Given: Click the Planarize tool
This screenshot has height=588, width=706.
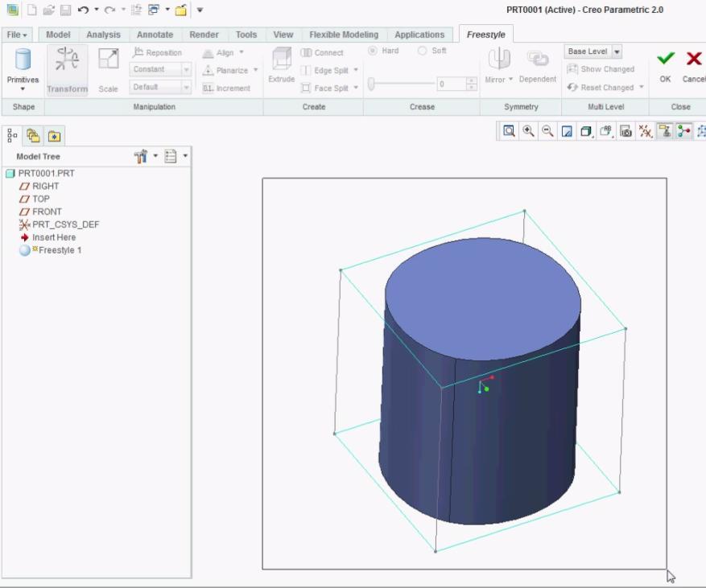Looking at the screenshot, I should (x=225, y=70).
